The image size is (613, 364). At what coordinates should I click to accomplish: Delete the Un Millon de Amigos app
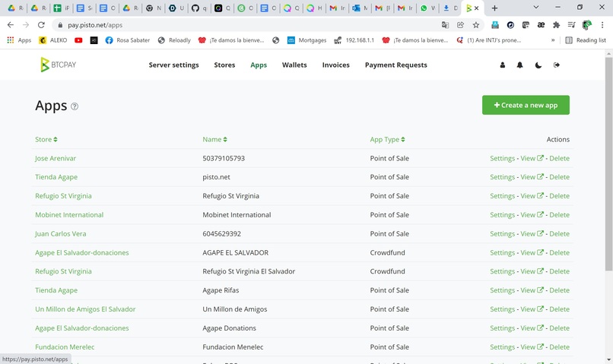point(560,309)
